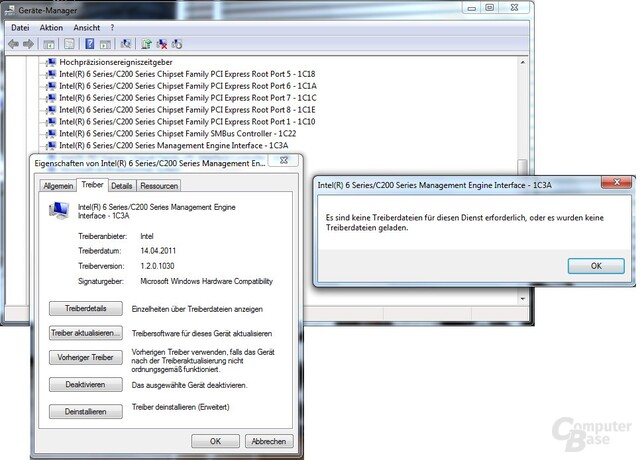Click the update driver software toolbar icon
This screenshot has height=460, width=640.
[147, 44]
